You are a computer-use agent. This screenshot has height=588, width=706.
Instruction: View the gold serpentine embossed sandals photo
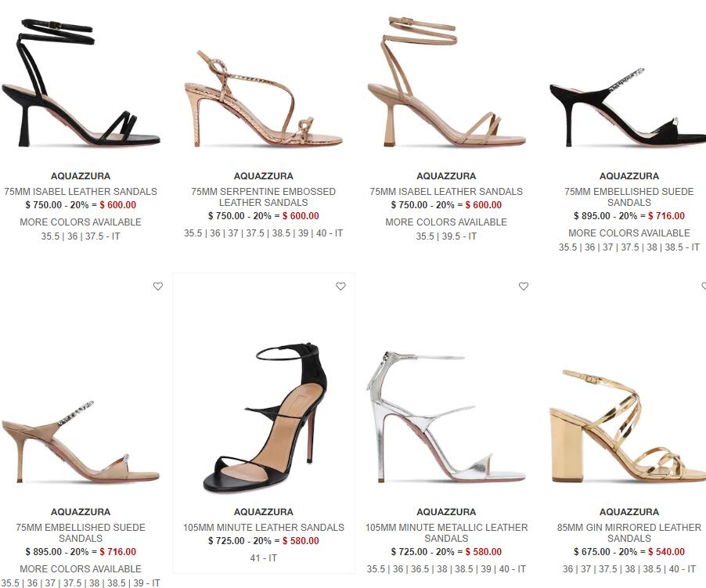(264, 98)
